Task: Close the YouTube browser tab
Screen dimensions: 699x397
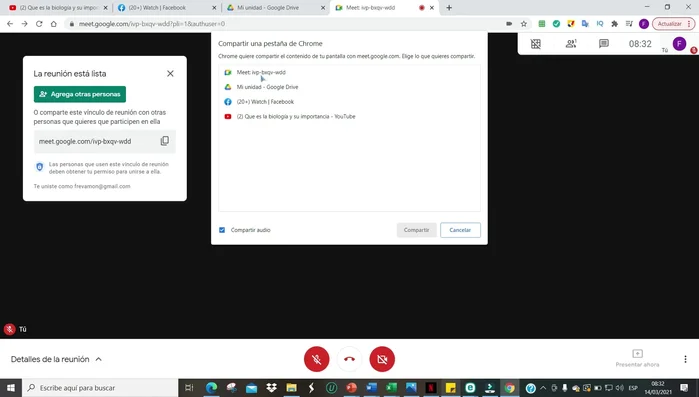Action: tap(106, 8)
